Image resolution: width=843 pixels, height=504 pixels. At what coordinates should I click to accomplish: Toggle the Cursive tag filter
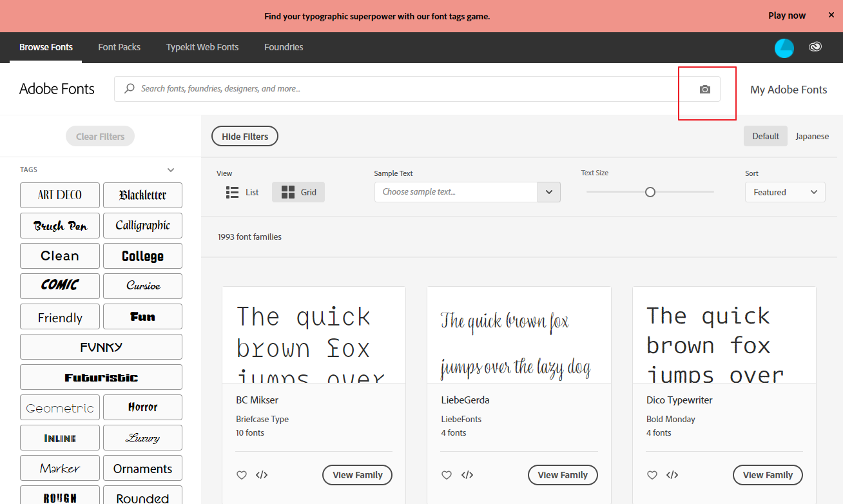(x=142, y=286)
